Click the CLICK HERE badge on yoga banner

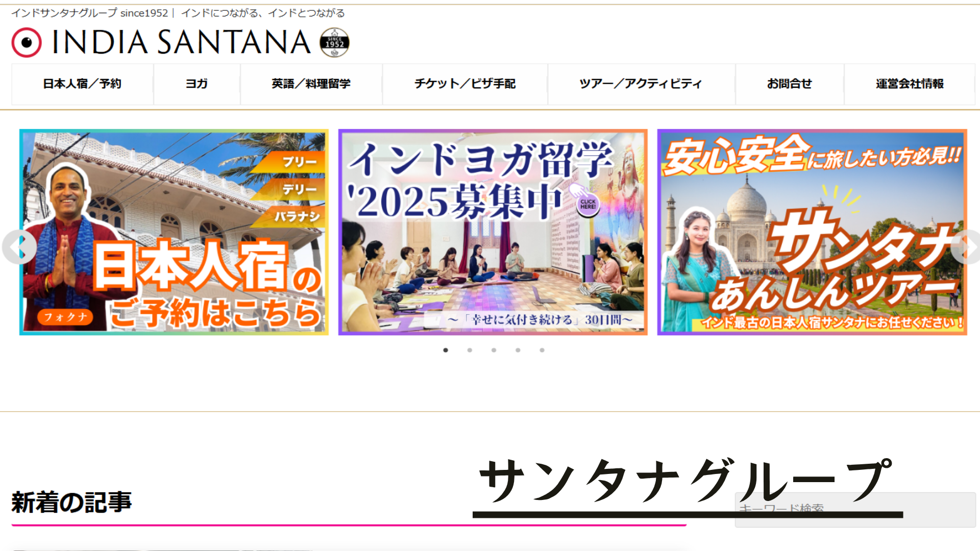tap(588, 204)
